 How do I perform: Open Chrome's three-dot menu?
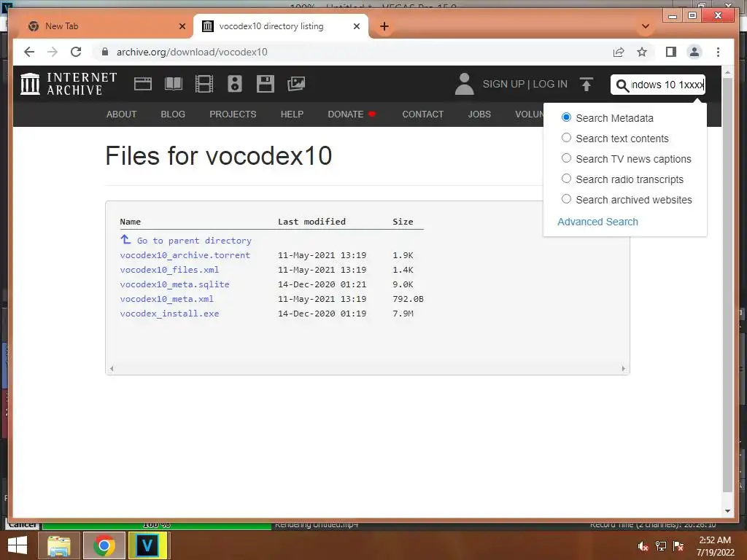coord(718,52)
